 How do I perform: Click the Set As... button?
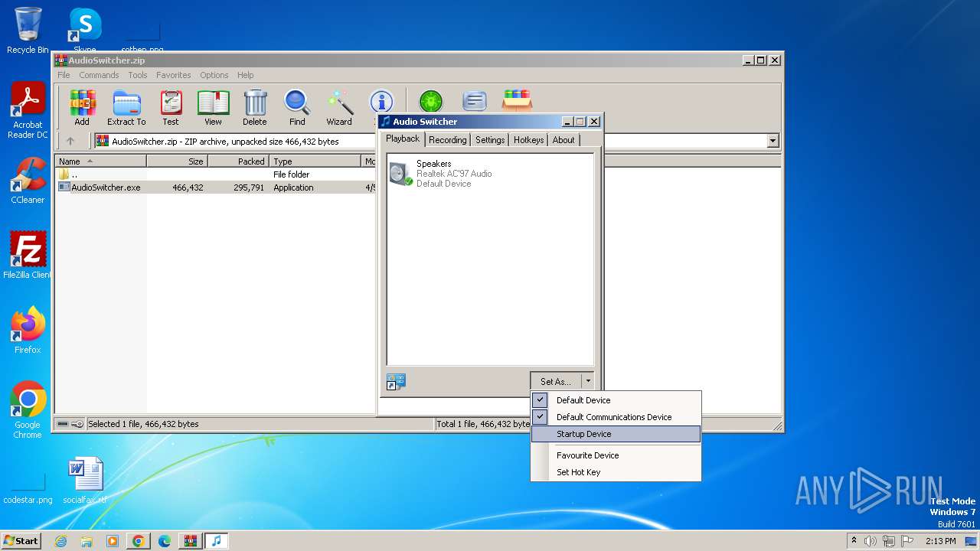tap(556, 381)
